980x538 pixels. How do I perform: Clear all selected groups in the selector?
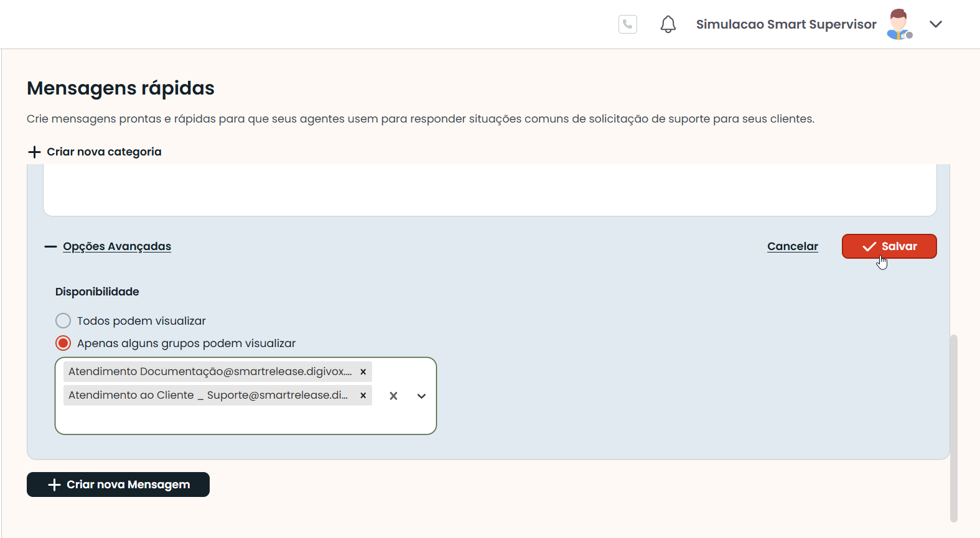pyautogui.click(x=393, y=396)
